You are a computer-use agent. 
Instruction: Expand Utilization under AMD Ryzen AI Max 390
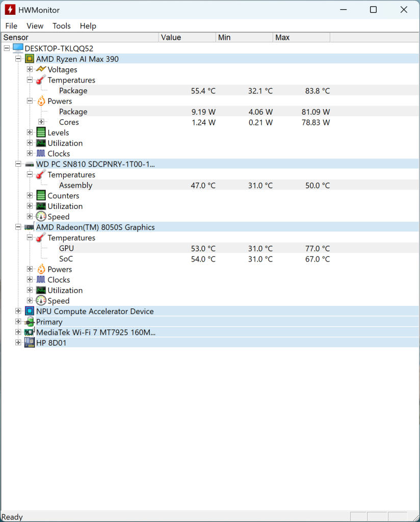pos(30,143)
